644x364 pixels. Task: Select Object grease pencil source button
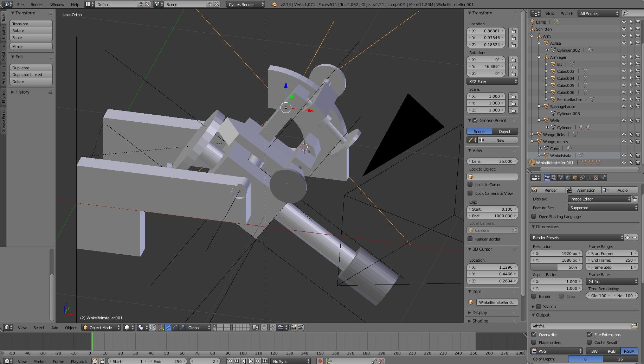click(x=505, y=131)
